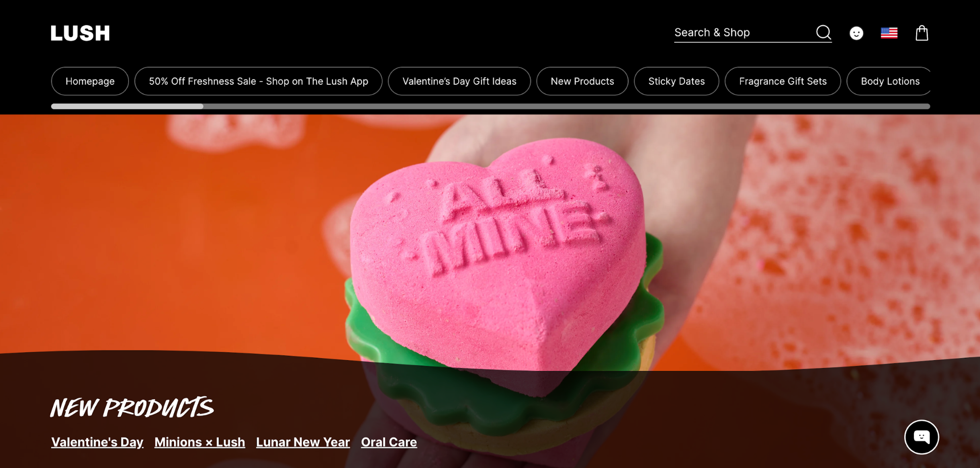The width and height of the screenshot is (980, 468).
Task: Follow the Valentine's Day link
Action: tap(97, 442)
